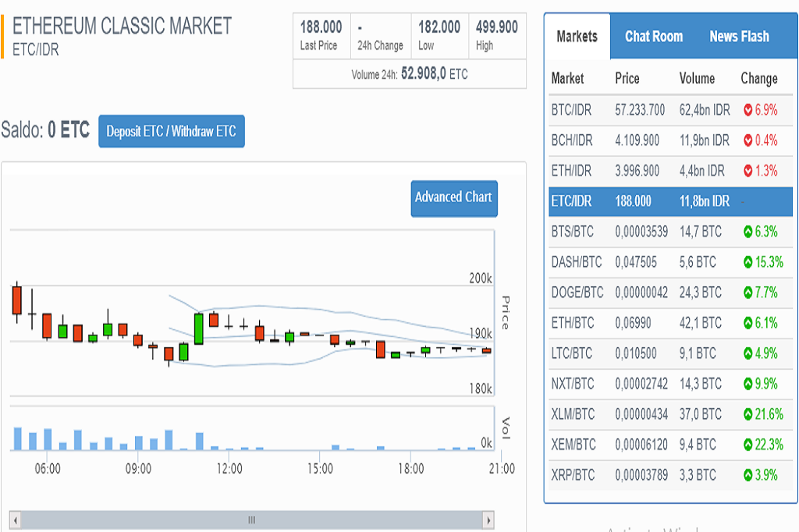Open the Advanced Chart

(454, 198)
